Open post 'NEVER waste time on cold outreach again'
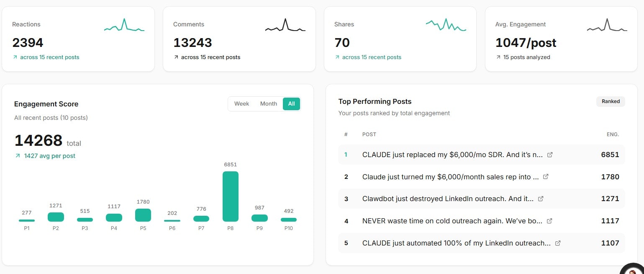The image size is (644, 274). pyautogui.click(x=452, y=221)
